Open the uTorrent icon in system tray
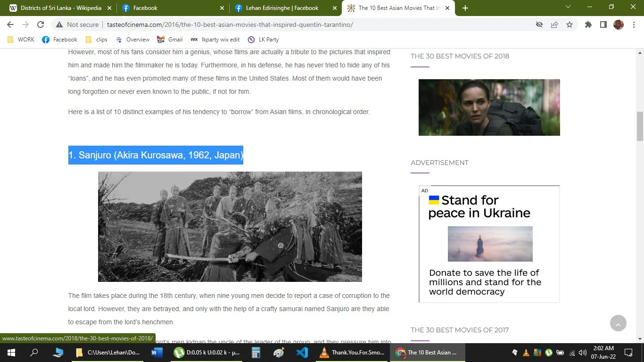 549,353
